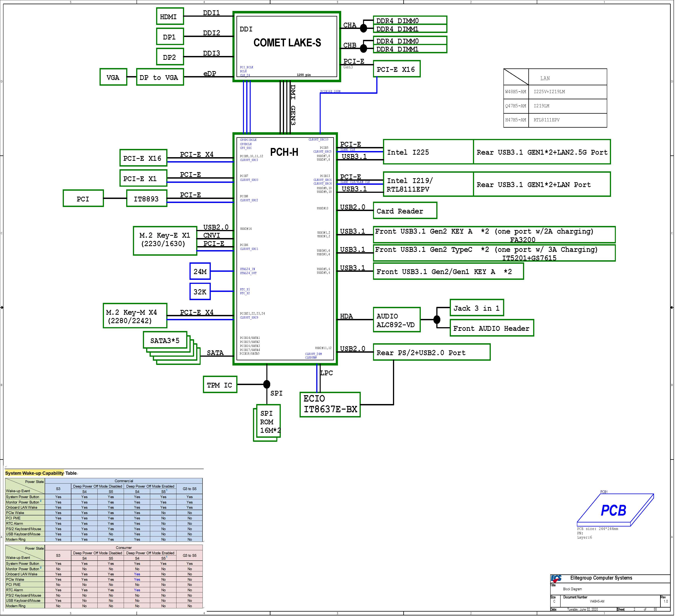Click the DDR4 DIMM1 block on channel CHB
The width and height of the screenshot is (677, 616).
coord(410,49)
